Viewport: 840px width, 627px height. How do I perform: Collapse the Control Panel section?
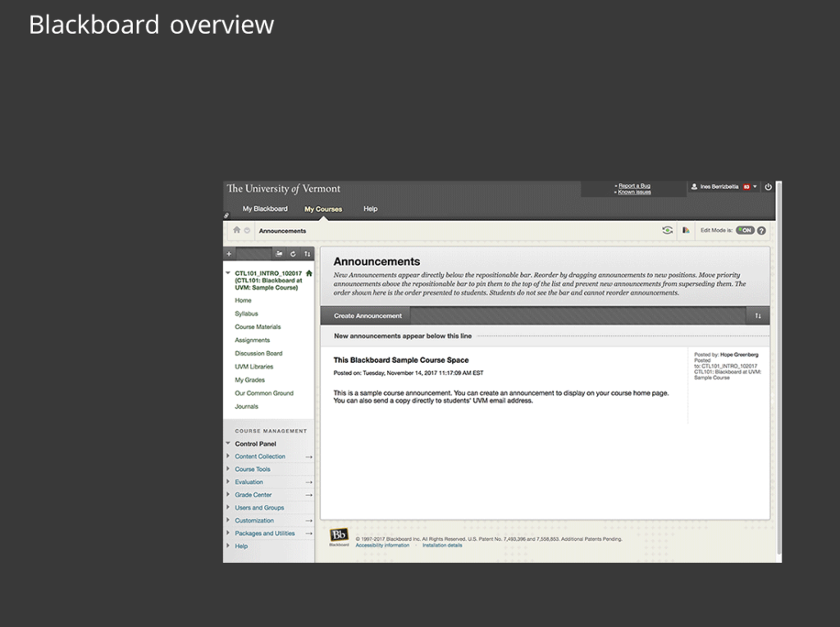point(228,443)
